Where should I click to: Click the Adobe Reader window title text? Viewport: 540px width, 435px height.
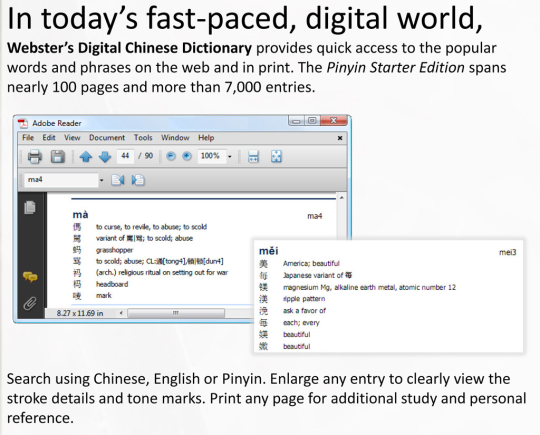[57, 123]
